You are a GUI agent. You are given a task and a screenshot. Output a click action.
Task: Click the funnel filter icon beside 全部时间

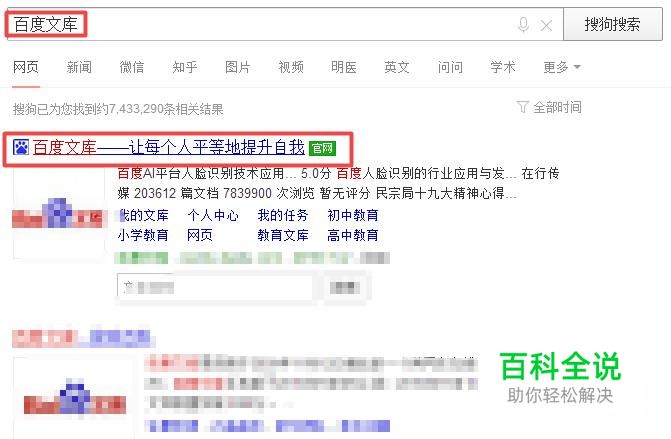pos(522,107)
